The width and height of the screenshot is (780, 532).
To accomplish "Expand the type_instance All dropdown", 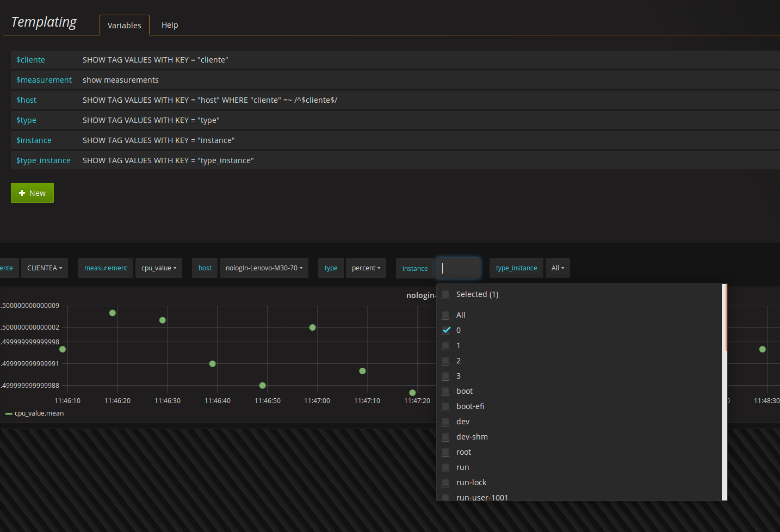I will pyautogui.click(x=557, y=268).
